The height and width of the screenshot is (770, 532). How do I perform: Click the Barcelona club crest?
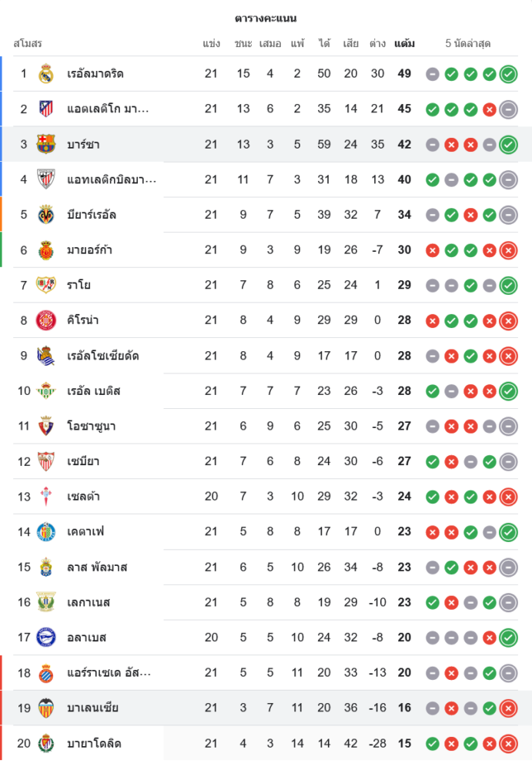coord(46,144)
